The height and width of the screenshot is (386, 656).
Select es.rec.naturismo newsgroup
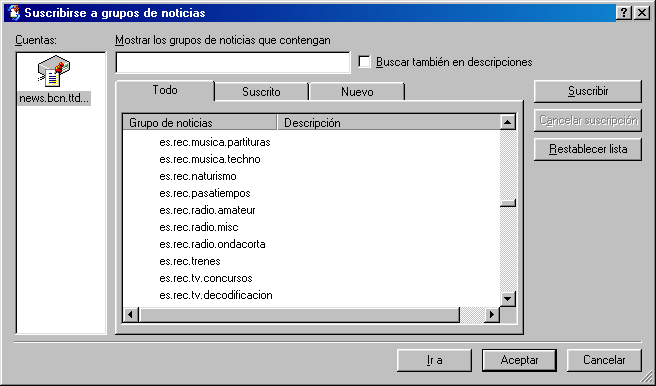click(197, 176)
